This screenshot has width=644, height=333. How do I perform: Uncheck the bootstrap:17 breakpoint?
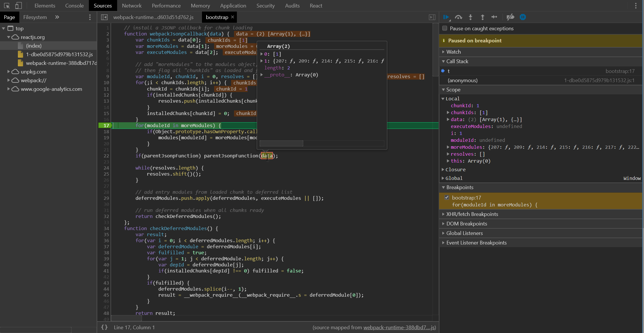coord(447,197)
